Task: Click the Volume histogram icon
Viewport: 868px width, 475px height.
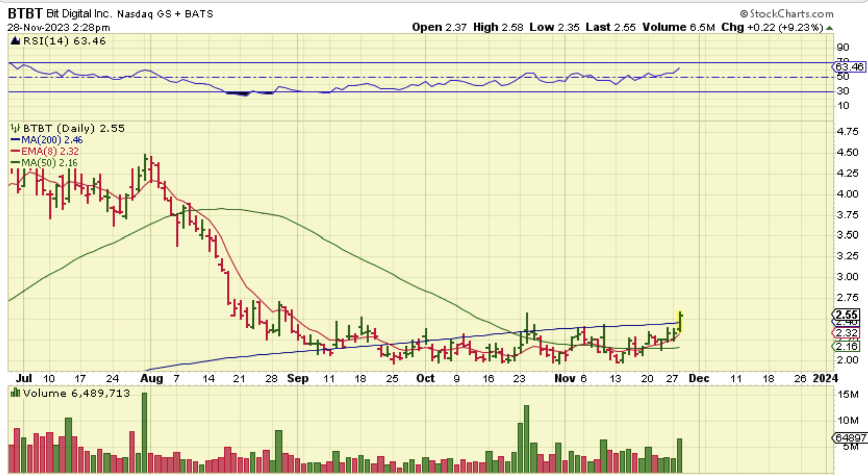Action: click(15, 393)
